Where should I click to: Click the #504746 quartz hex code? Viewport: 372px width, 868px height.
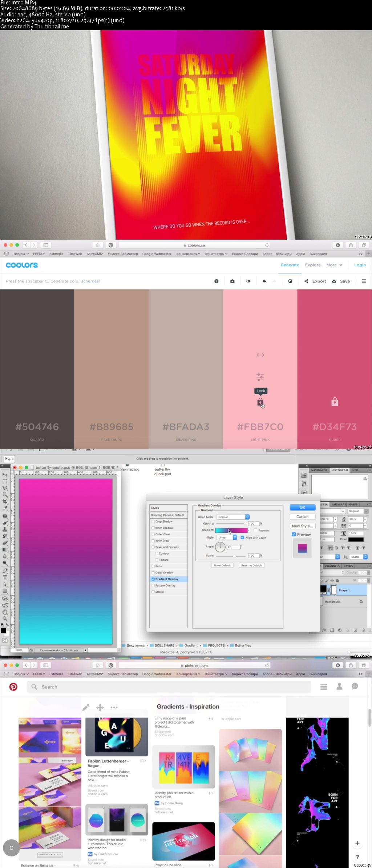pos(37,427)
